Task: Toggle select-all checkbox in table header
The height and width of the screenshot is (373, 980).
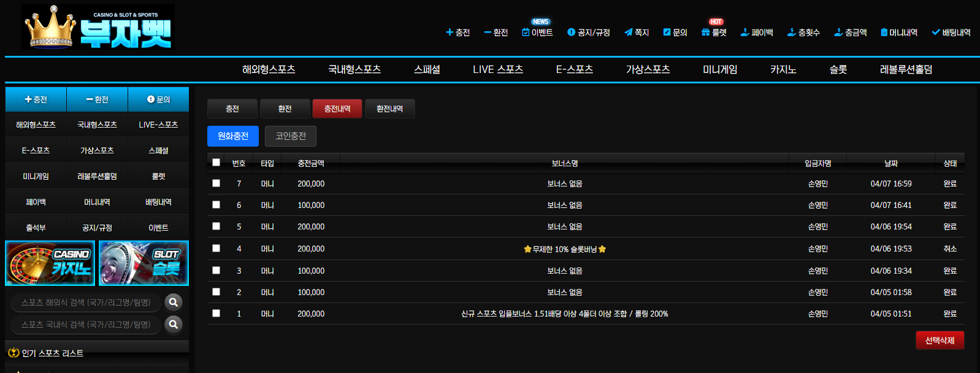Action: [x=216, y=163]
